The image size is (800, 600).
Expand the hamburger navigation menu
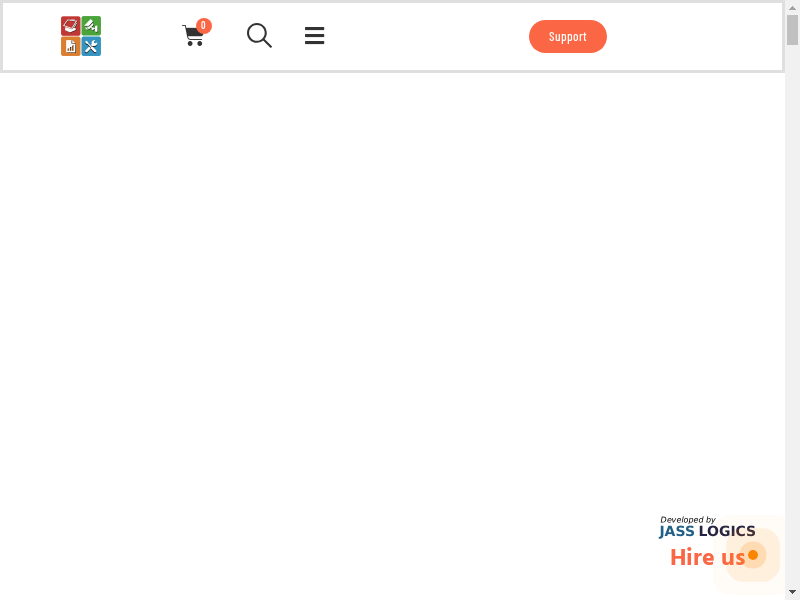coord(314,36)
